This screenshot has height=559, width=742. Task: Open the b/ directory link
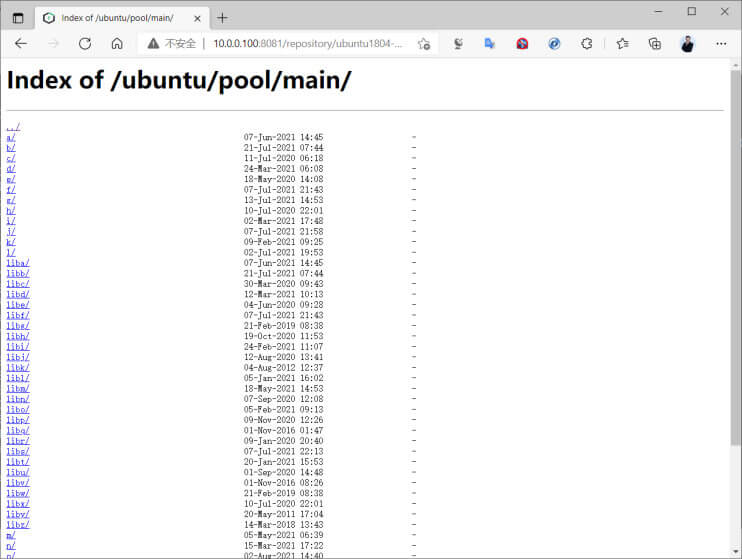pyautogui.click(x=11, y=148)
